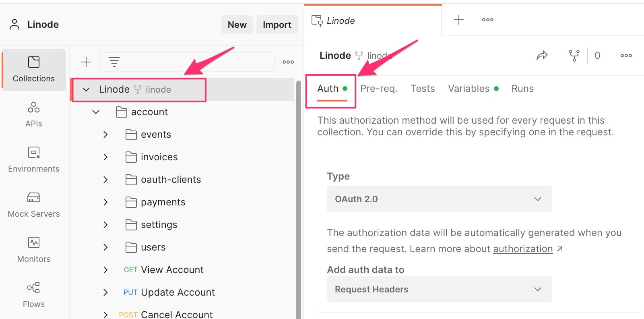Click the fork icon beside the count
This screenshot has height=319, width=644.
[x=574, y=56]
